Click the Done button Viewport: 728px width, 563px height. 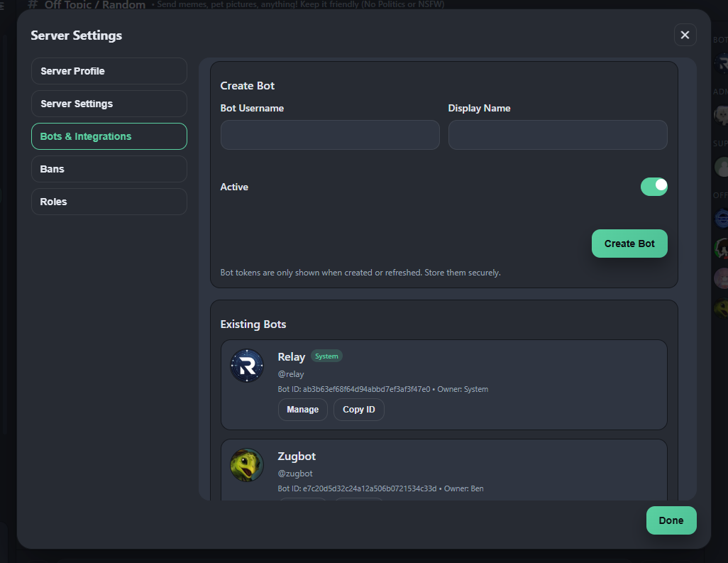click(x=671, y=520)
